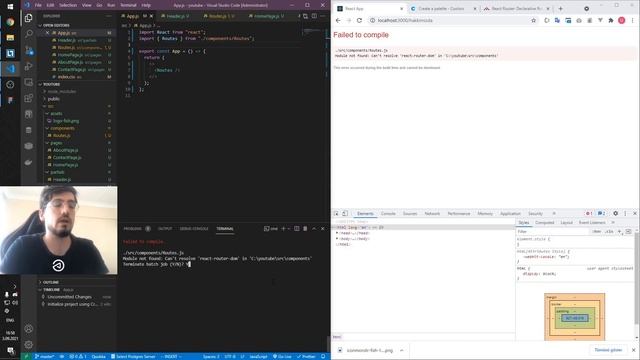Open new Chrome tab with plus button
The image size is (640, 360).
[560, 9]
